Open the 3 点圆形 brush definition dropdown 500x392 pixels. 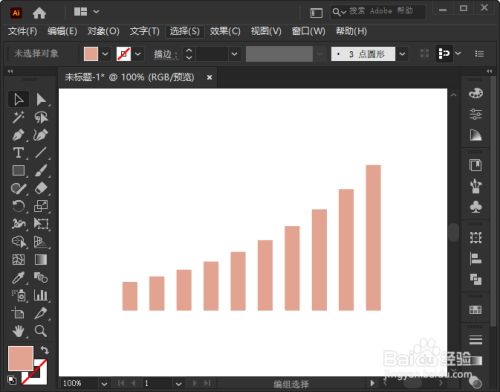[x=402, y=54]
